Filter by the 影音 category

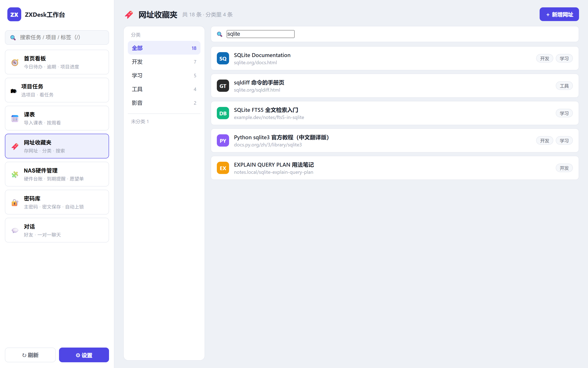click(164, 103)
